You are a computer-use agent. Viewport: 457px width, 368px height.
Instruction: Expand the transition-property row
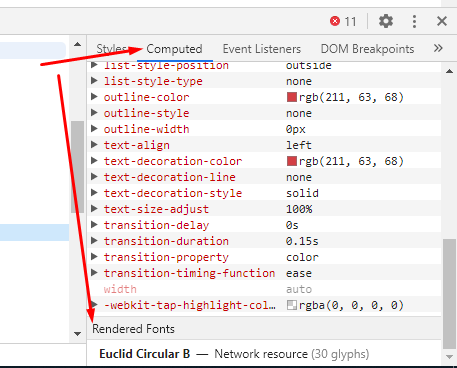[94, 257]
